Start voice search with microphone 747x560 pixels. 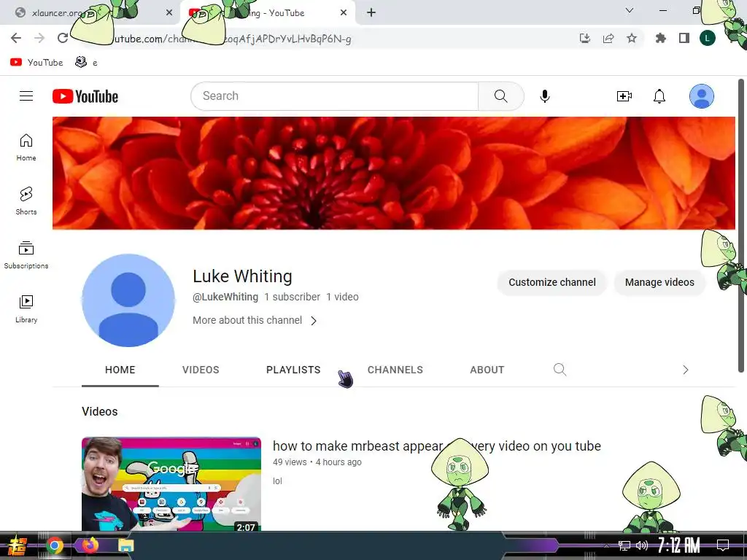point(544,96)
